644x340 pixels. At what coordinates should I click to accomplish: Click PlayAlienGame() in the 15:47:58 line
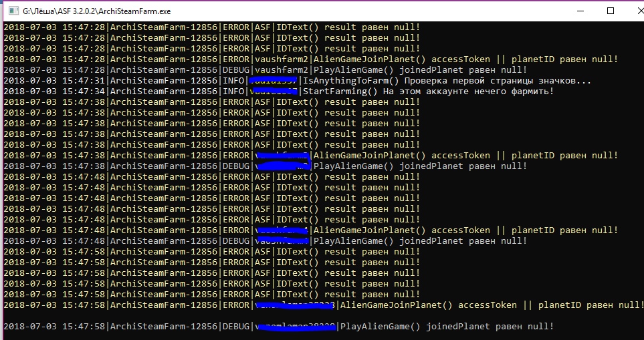pyautogui.click(x=381, y=327)
